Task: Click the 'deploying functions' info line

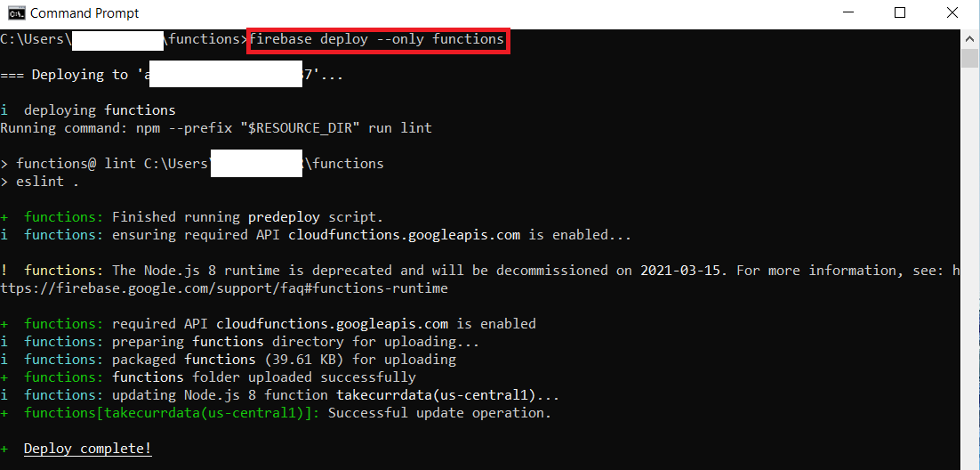Action: point(88,110)
